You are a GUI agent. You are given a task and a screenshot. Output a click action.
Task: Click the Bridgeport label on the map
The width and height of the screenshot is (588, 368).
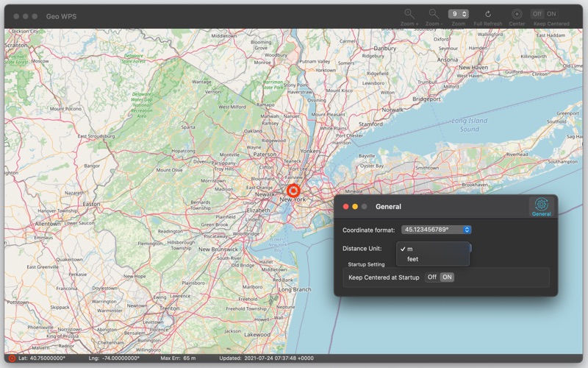(x=426, y=99)
